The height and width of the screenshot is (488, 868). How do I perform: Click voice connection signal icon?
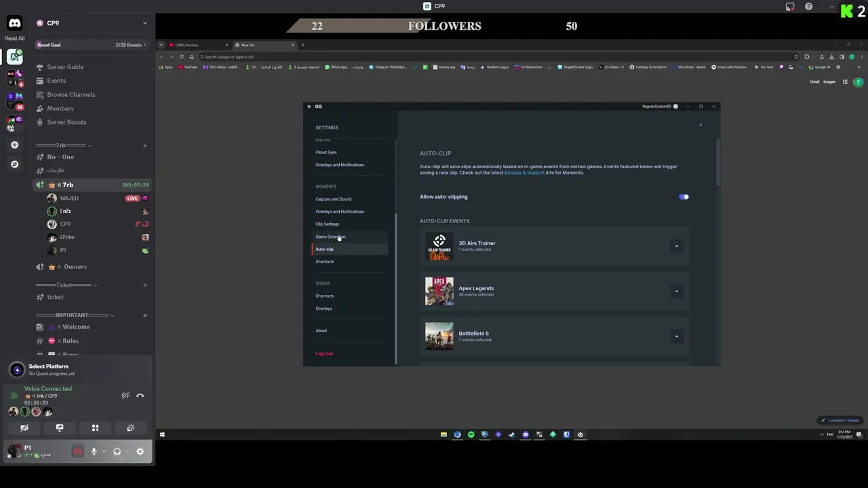14,396
